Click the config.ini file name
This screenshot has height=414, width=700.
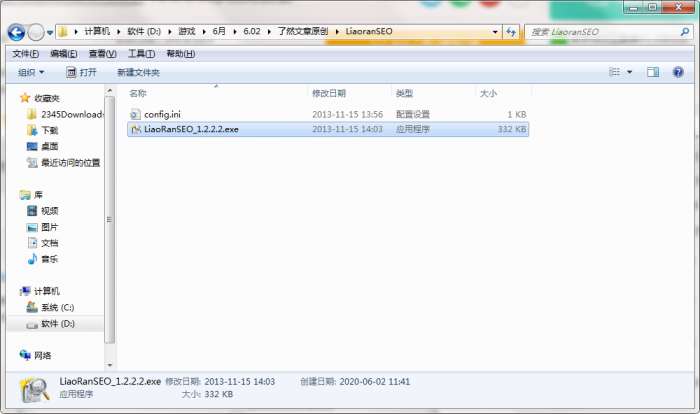162,114
